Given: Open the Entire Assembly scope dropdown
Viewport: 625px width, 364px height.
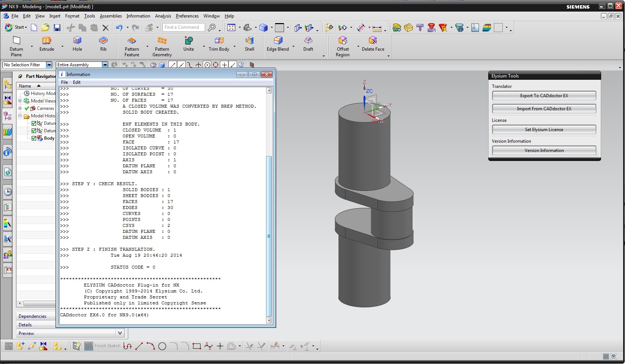Looking at the screenshot, I should pyautogui.click(x=105, y=65).
